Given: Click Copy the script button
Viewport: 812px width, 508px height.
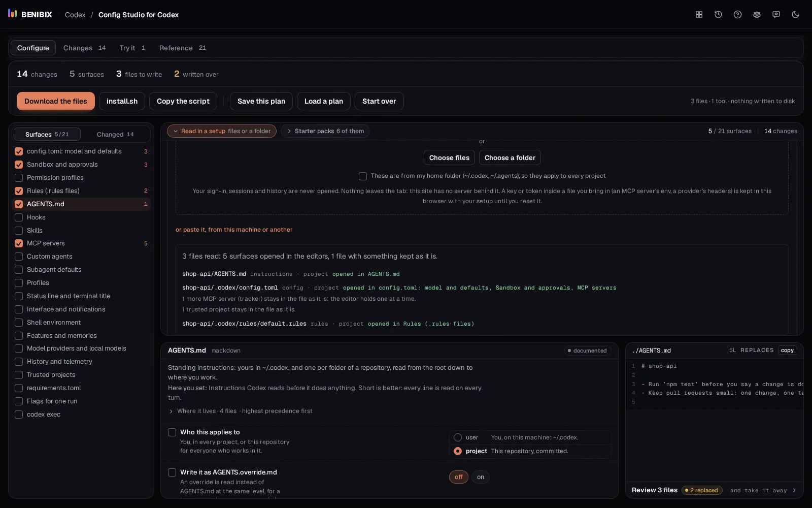Looking at the screenshot, I should coord(183,101).
